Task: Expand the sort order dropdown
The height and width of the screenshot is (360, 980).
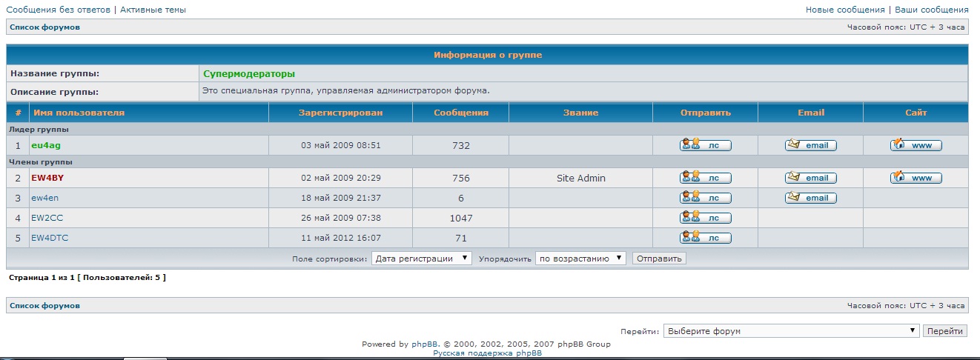Action: point(580,259)
